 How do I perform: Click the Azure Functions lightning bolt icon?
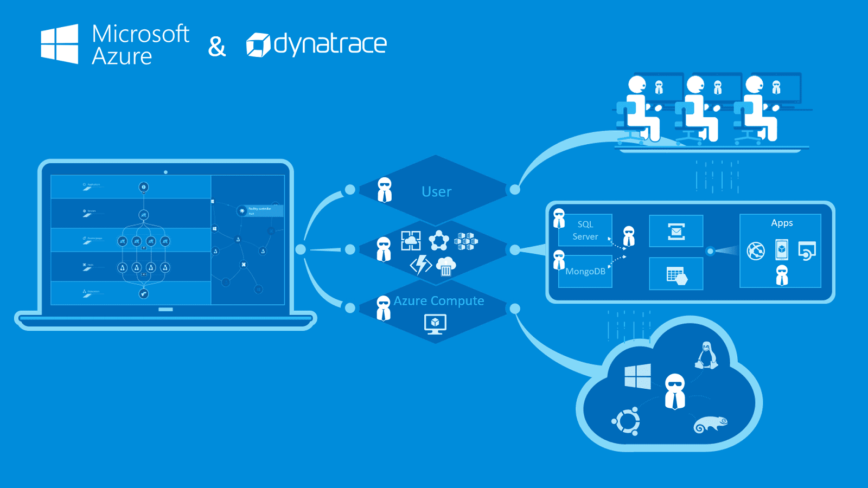(420, 265)
